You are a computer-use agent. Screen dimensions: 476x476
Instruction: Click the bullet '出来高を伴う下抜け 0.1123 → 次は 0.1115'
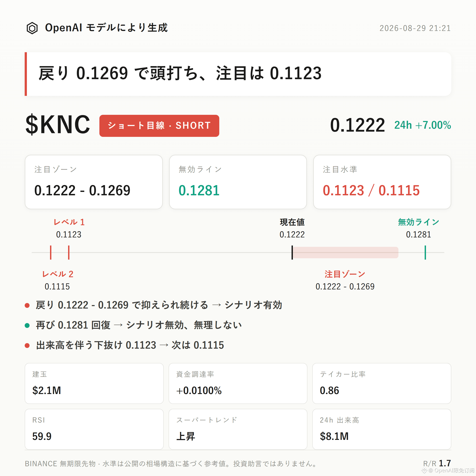130,345
